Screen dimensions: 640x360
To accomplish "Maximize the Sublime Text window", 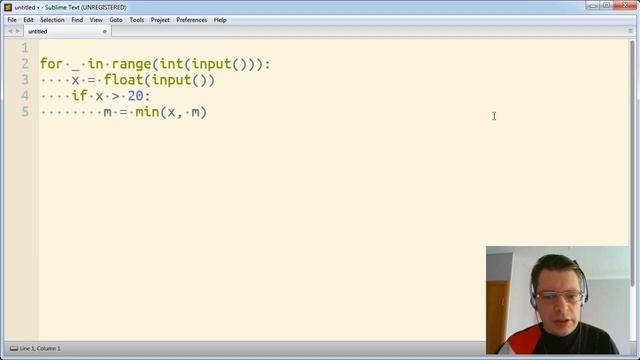I will [x=607, y=5].
